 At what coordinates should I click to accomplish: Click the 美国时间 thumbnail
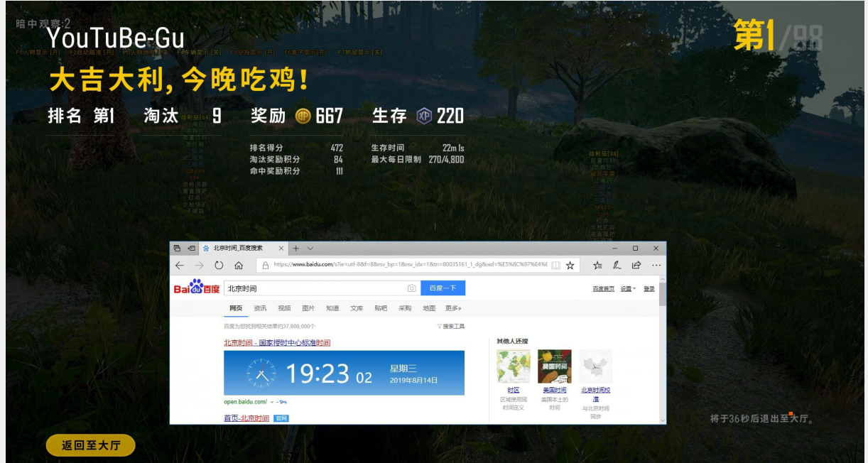[x=555, y=366]
